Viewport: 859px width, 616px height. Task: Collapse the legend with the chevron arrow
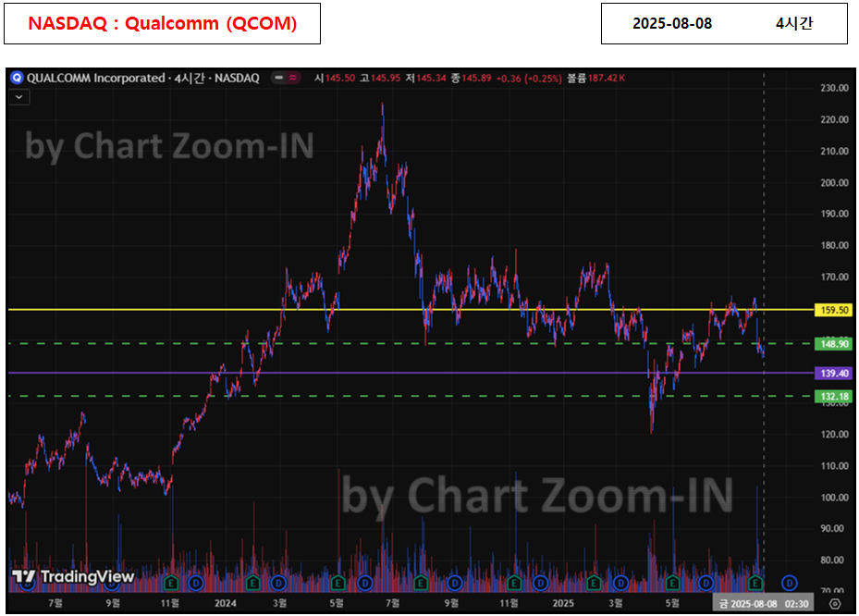tap(19, 97)
